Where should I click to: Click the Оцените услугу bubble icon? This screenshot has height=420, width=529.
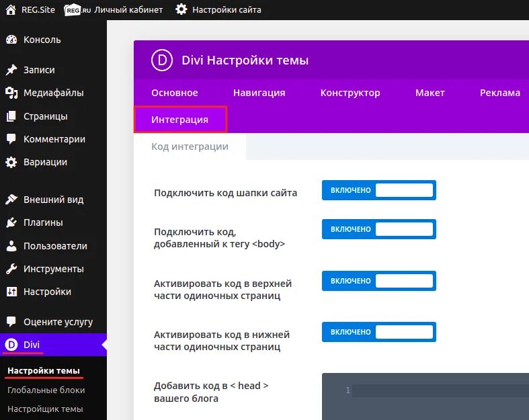coord(11,321)
